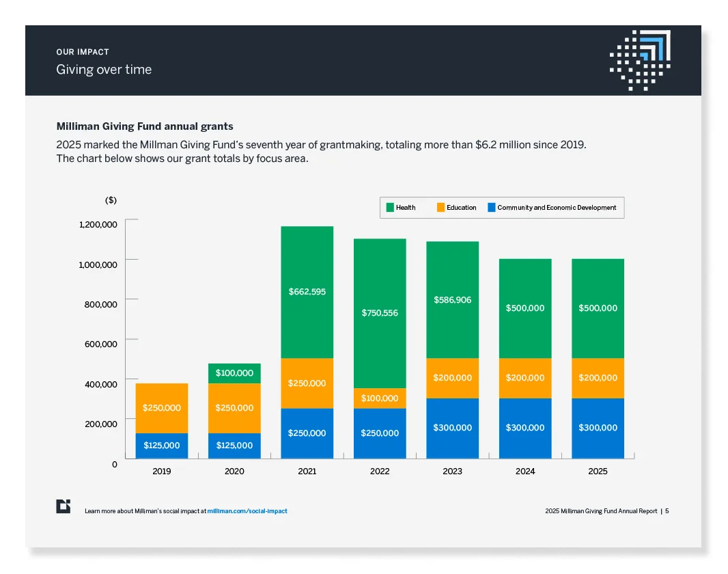The width and height of the screenshot is (728, 574).
Task: Open the milliman.com/social-impact link
Action: (247, 511)
